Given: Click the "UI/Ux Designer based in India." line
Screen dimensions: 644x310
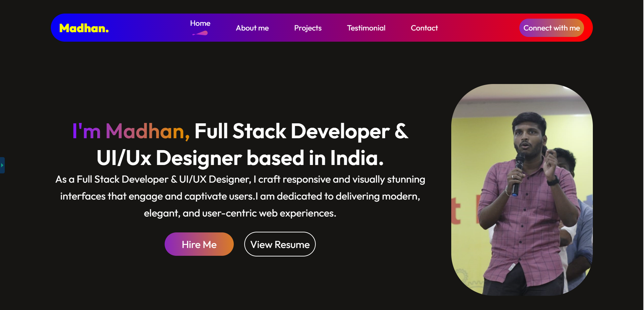Looking at the screenshot, I should [x=240, y=158].
